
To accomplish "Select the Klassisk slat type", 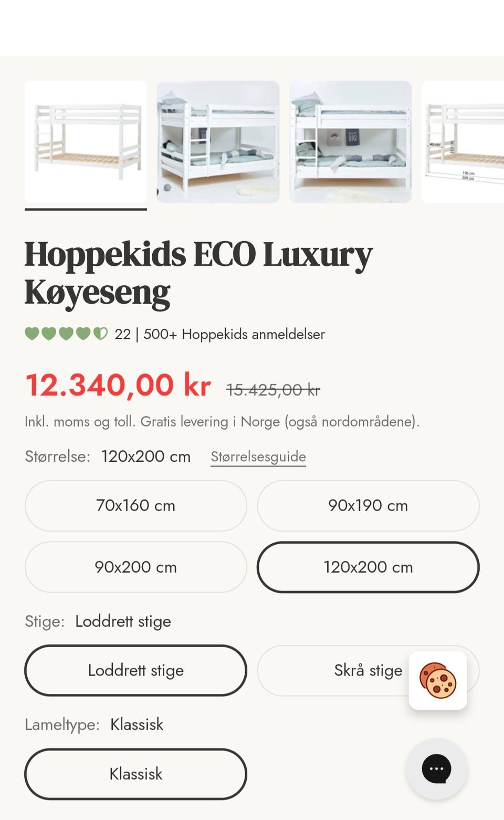I will [x=135, y=774].
